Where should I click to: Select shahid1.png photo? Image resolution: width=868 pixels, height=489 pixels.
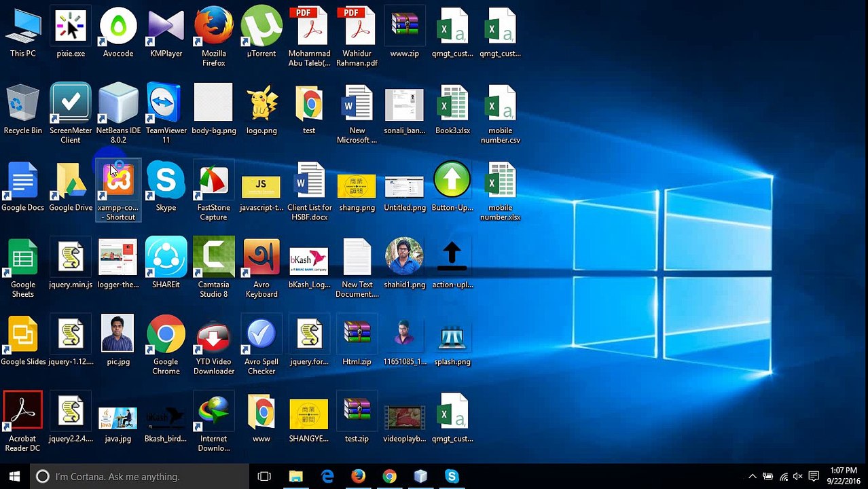(x=404, y=264)
